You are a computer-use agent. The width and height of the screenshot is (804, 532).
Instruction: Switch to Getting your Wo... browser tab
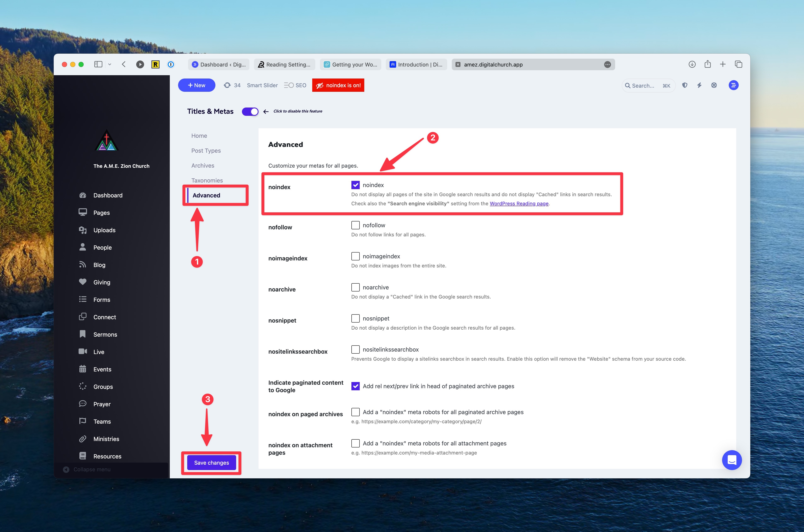(350, 64)
